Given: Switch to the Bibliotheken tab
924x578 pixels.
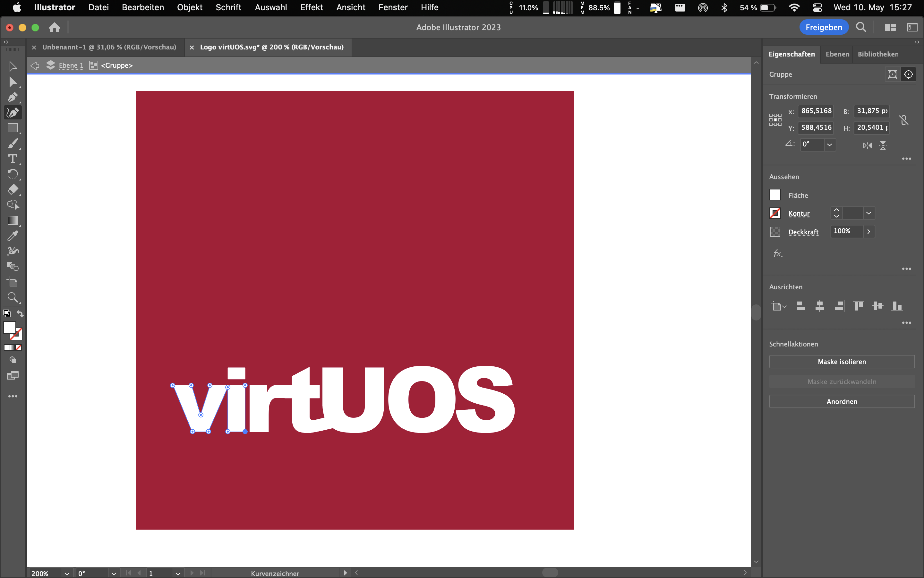Looking at the screenshot, I should tap(877, 54).
